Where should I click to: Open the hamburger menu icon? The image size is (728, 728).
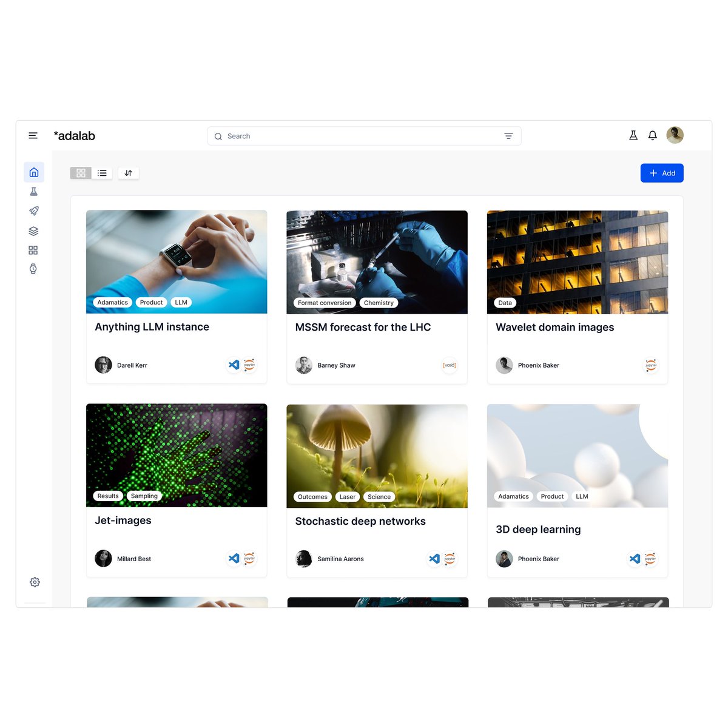tap(33, 136)
